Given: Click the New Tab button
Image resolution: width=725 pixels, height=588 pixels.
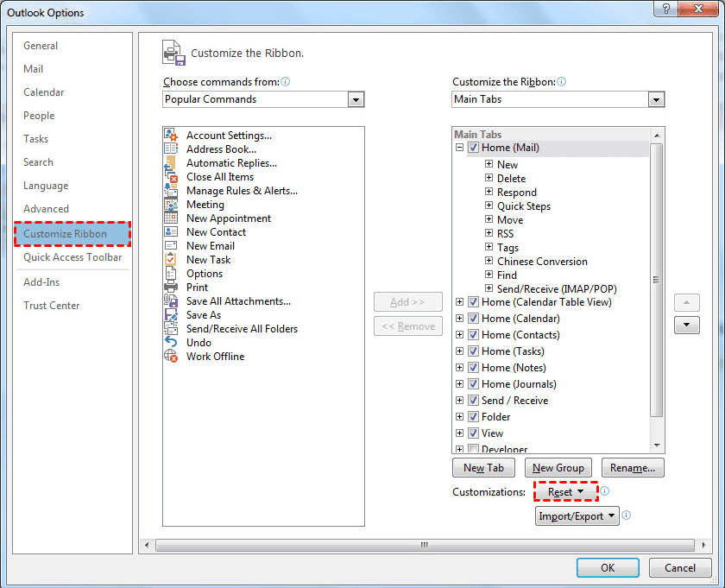Looking at the screenshot, I should coord(483,468).
